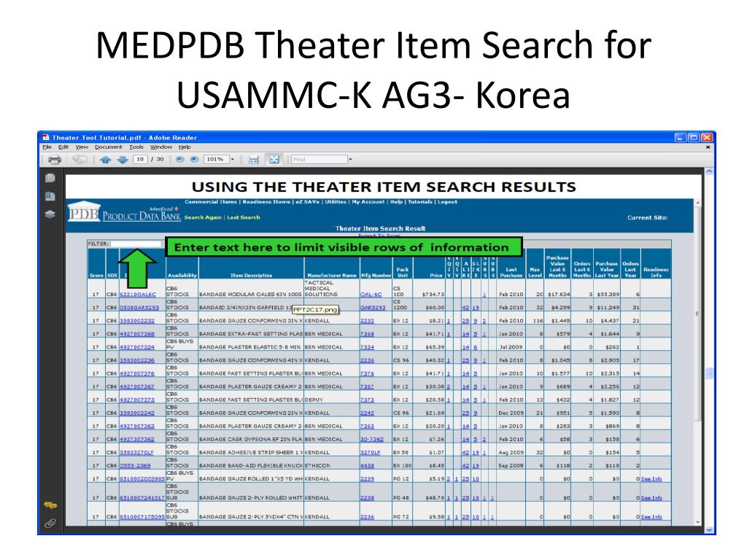This screenshot has height=560, width=747.
Task: Click mfg number link 4438
Action: coord(367,466)
